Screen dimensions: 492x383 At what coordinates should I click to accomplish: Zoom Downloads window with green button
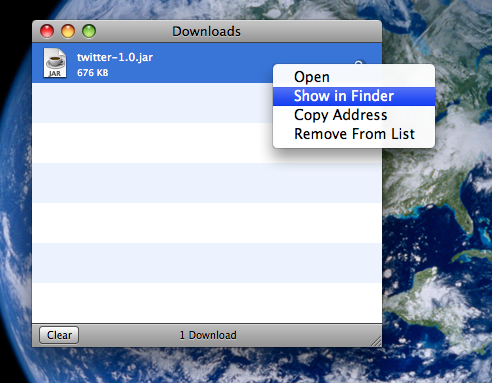[x=89, y=31]
